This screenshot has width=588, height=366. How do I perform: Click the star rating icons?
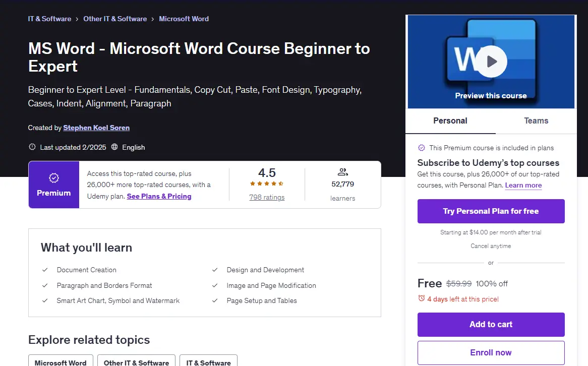click(267, 184)
